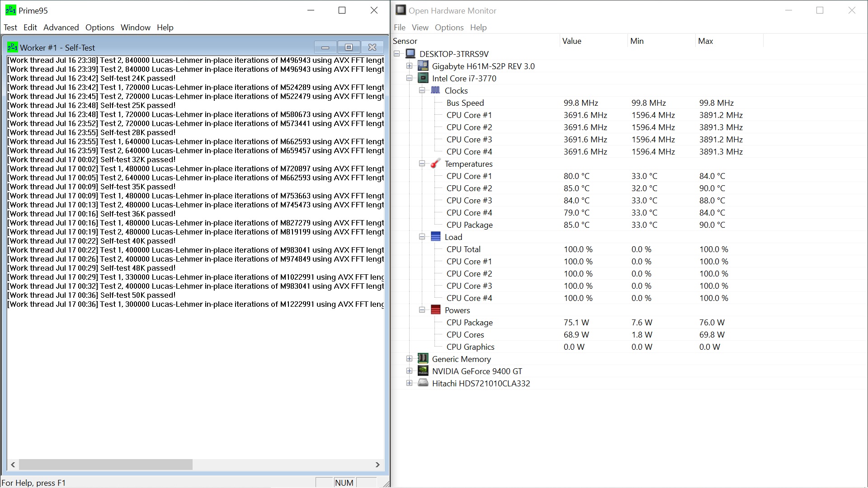Screen dimensions: 868x488
Task: Expand the Generic Memory node
Action: coord(409,358)
